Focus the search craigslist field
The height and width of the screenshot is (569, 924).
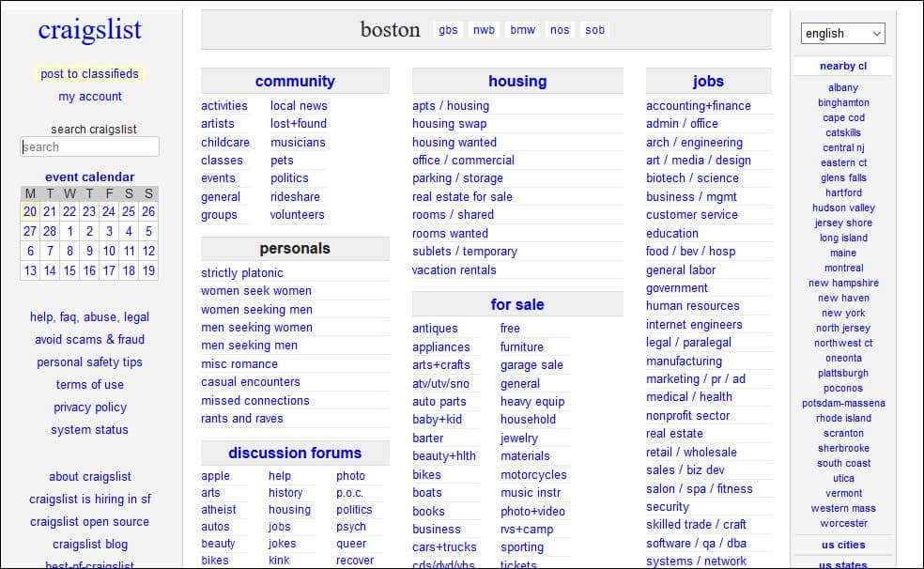point(89,146)
